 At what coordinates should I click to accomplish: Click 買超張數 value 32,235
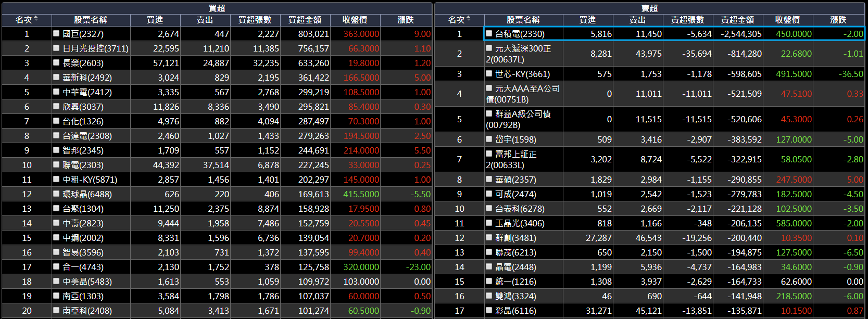(266, 63)
